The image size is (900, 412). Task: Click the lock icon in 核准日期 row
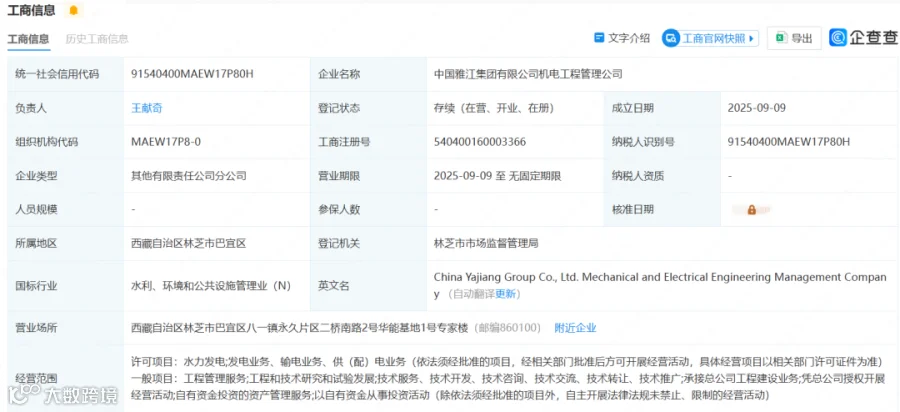tap(751, 210)
